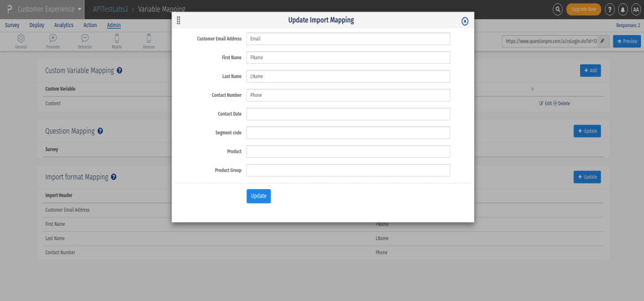
Task: Click the Responses: 2 counter
Action: click(x=628, y=25)
